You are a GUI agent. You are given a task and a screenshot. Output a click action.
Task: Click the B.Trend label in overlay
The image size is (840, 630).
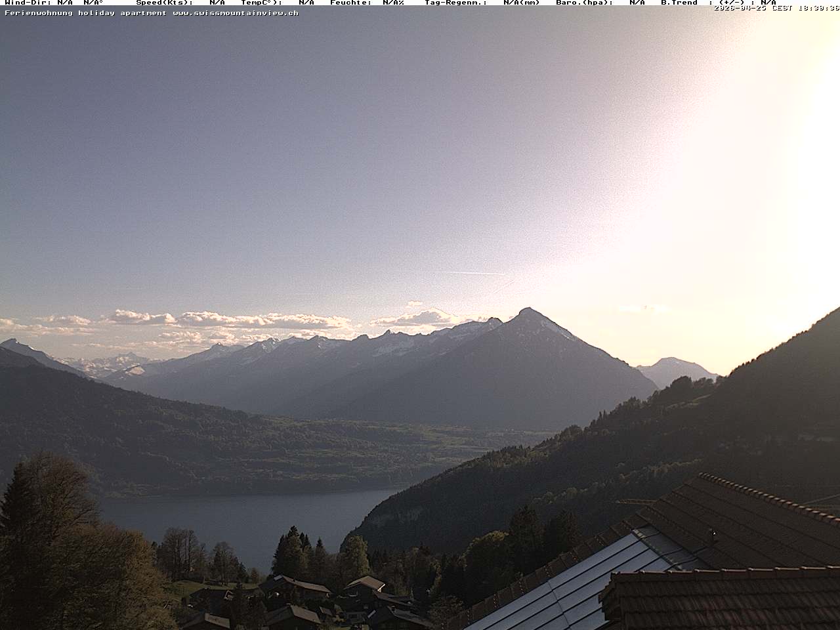tap(679, 3)
